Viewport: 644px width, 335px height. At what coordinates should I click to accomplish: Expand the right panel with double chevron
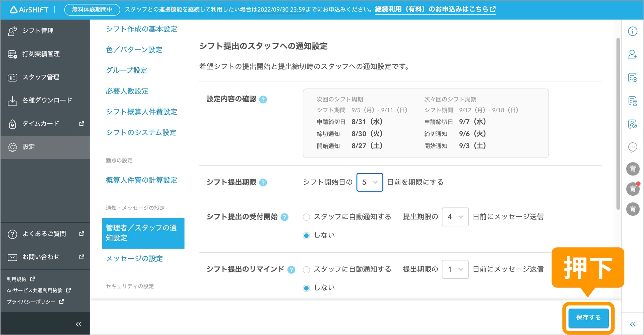[632, 324]
